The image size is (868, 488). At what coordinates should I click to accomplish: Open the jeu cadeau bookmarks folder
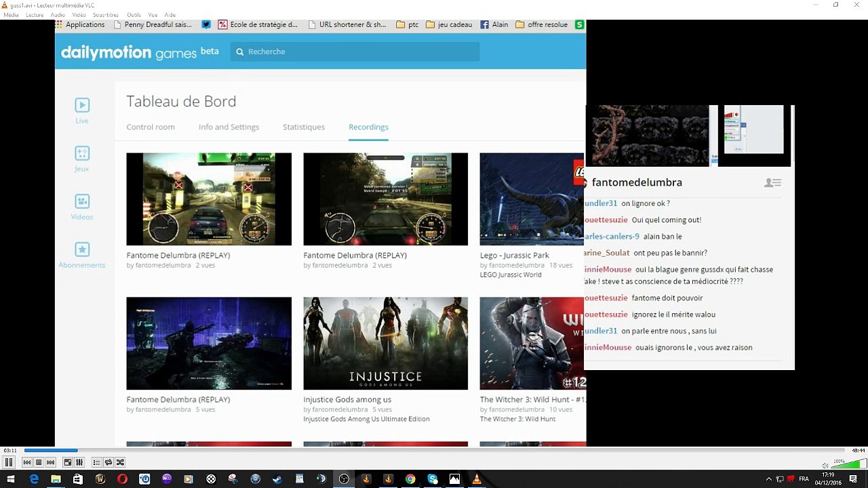[449, 24]
